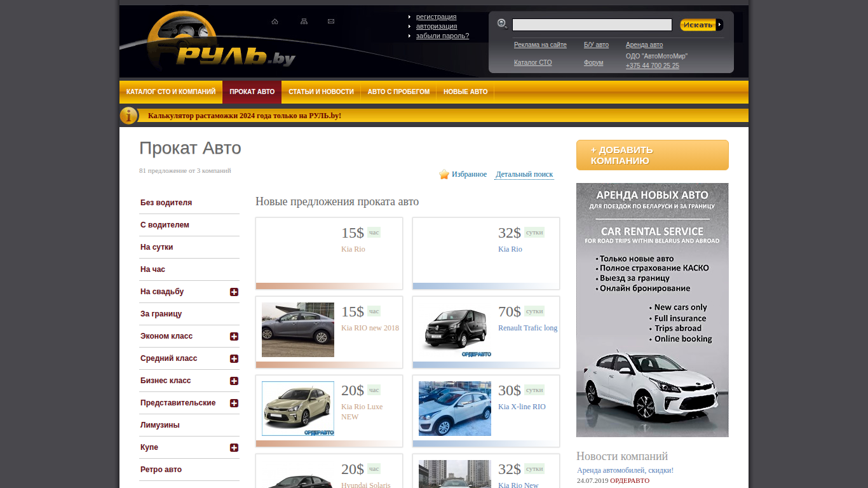Open the Hyundai Solaris listing title
Image resolution: width=868 pixels, height=488 pixels.
[x=366, y=485]
